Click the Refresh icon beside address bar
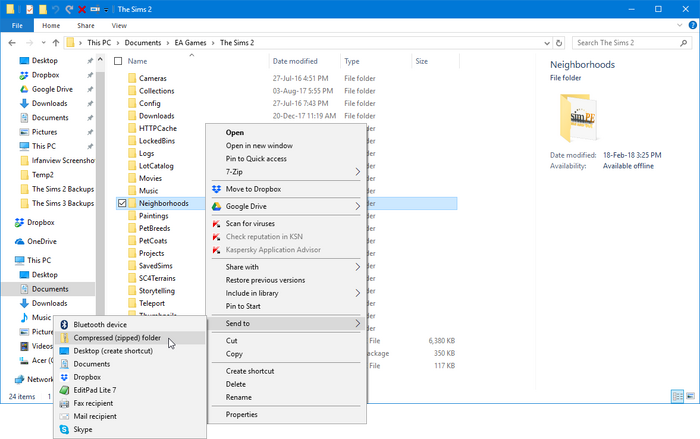The width and height of the screenshot is (700, 439). click(x=558, y=43)
